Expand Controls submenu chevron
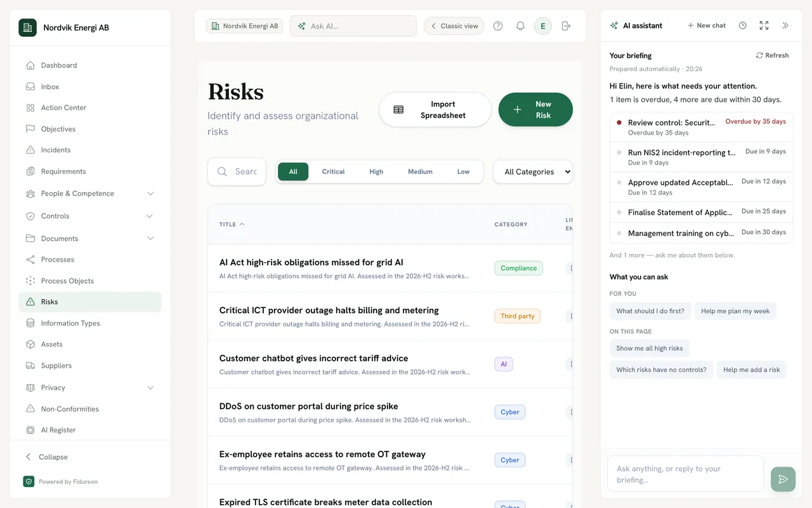The height and width of the screenshot is (508, 812). [x=150, y=216]
